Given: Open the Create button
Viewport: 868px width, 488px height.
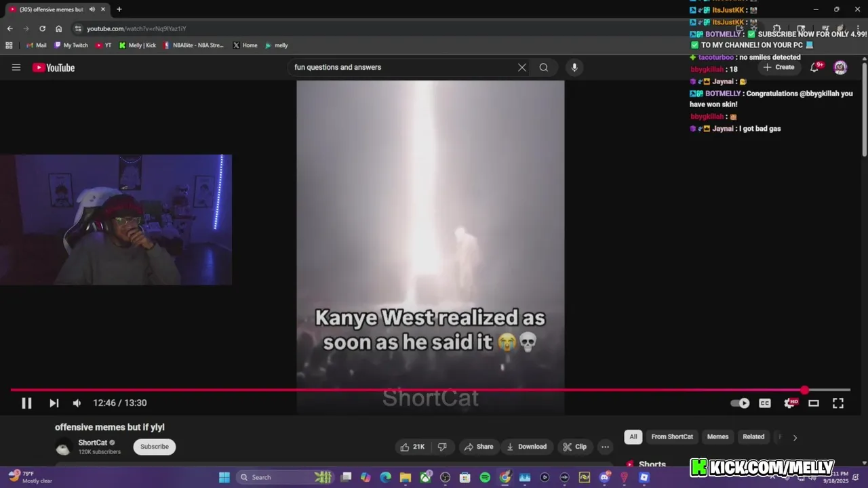Looking at the screenshot, I should click(x=778, y=67).
